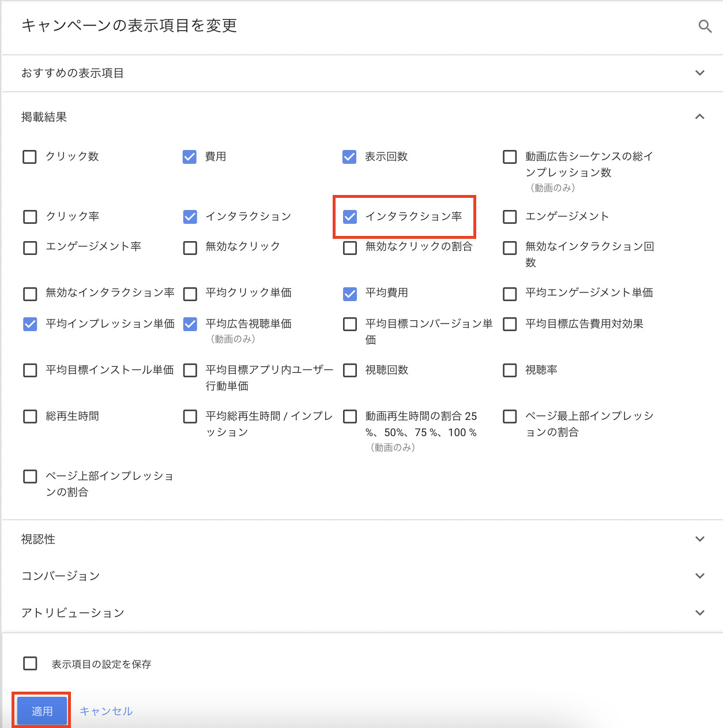Turn off 平均インプレッション単価 checkbox

[30, 324]
